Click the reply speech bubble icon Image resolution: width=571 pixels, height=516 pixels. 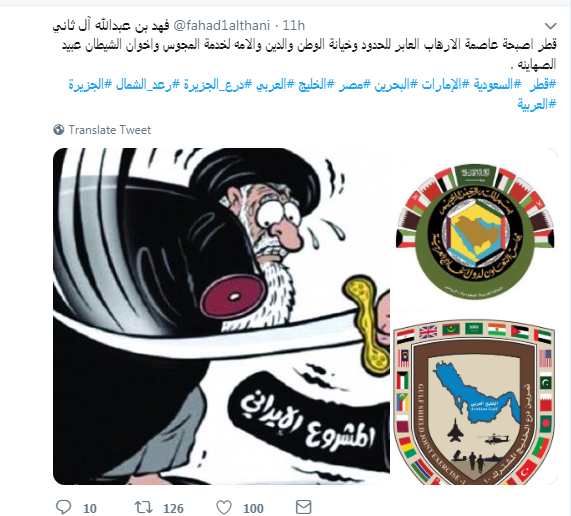pos(63,507)
